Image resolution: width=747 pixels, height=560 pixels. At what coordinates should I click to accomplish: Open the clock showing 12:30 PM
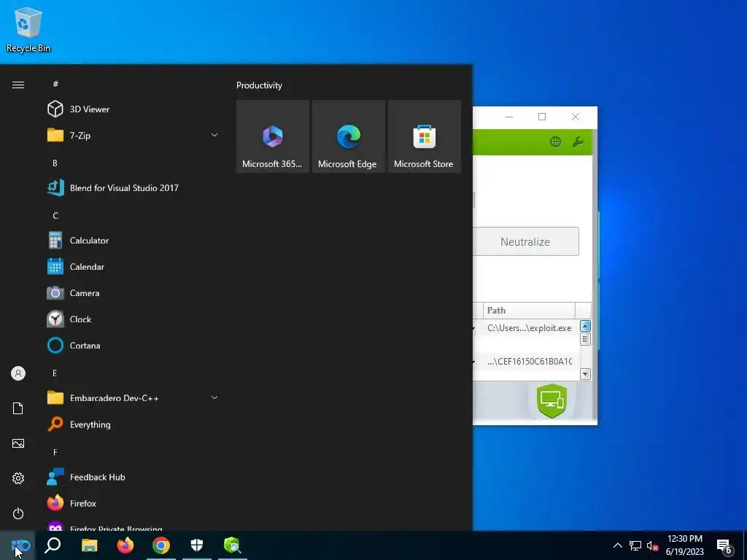pos(684,545)
